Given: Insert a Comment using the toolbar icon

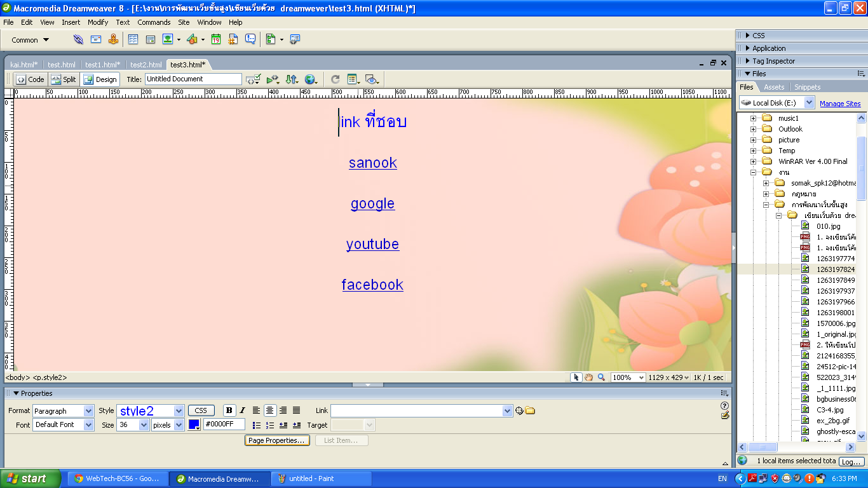Looking at the screenshot, I should click(x=250, y=39).
